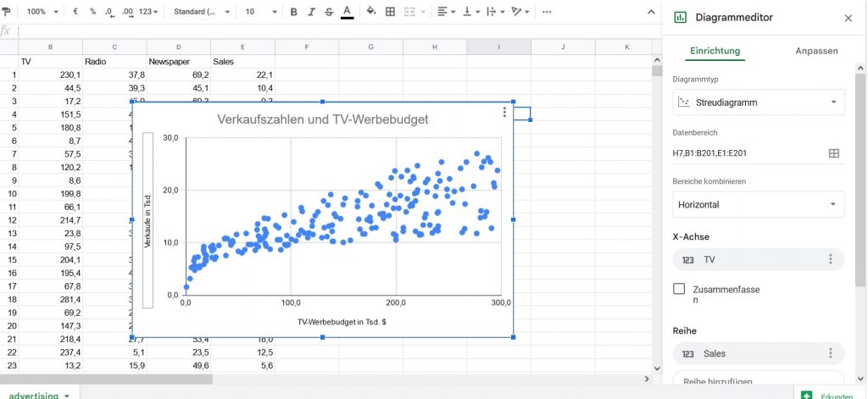This screenshot has height=399, width=868.
Task: Enable the Zusammenfassen checkbox
Action: tap(679, 290)
